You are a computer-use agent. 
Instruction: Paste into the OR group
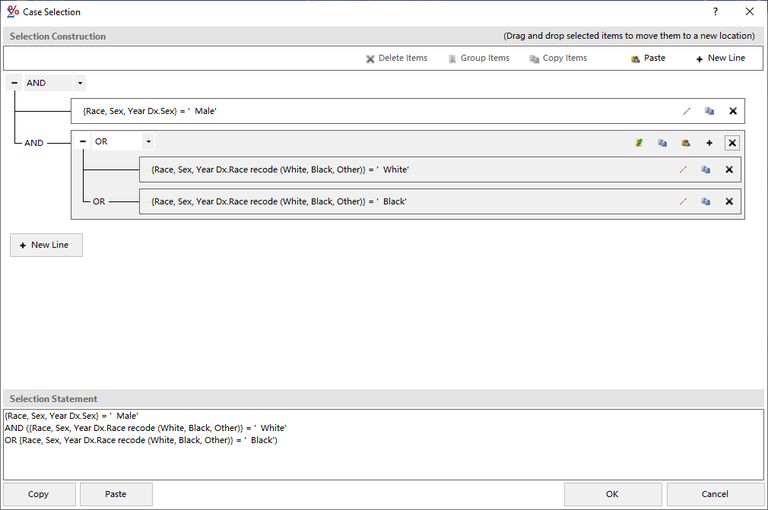click(686, 143)
